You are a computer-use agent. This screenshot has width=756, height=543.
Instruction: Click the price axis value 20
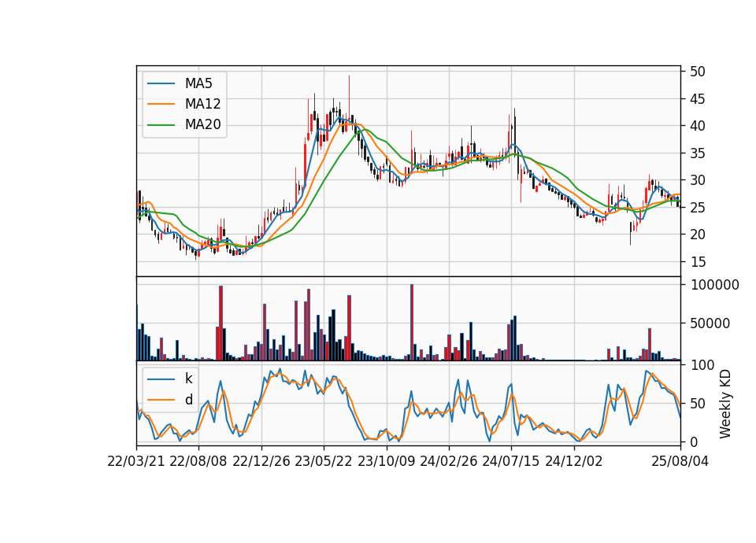click(698, 235)
